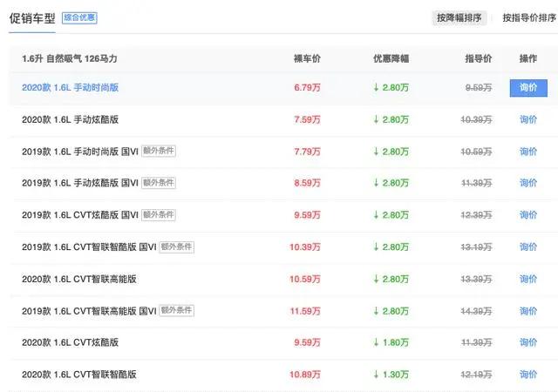The image size is (558, 392).
Task: Click the 6.79万 bare price
Action: pyautogui.click(x=307, y=87)
